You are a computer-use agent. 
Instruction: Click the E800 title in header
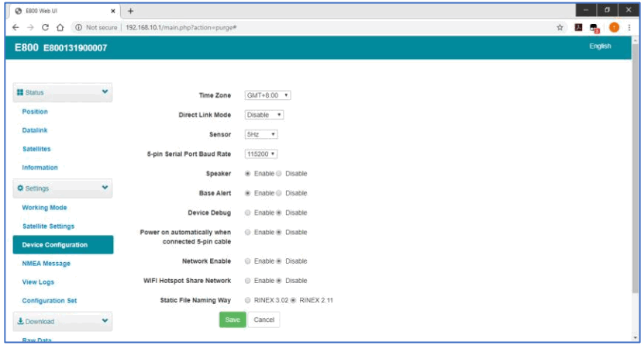click(26, 47)
